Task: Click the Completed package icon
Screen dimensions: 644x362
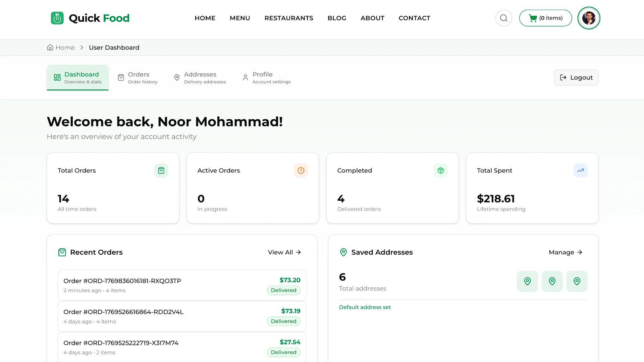Action: pos(441,170)
